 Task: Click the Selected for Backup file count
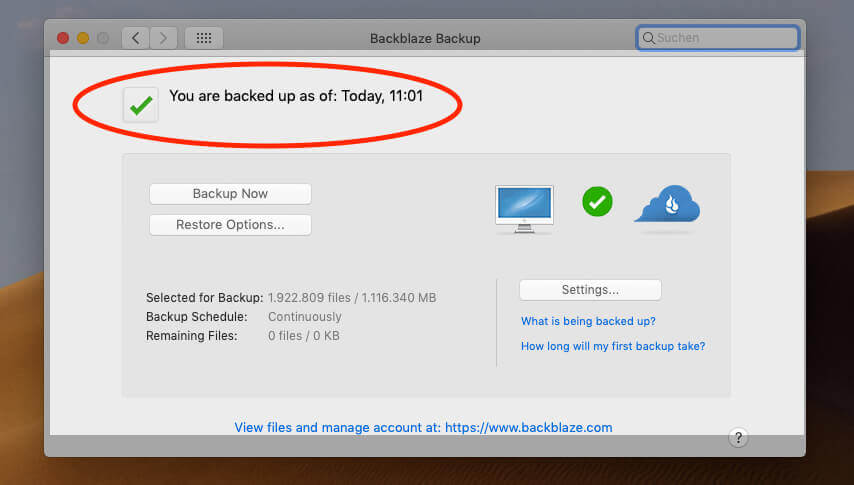click(x=352, y=298)
